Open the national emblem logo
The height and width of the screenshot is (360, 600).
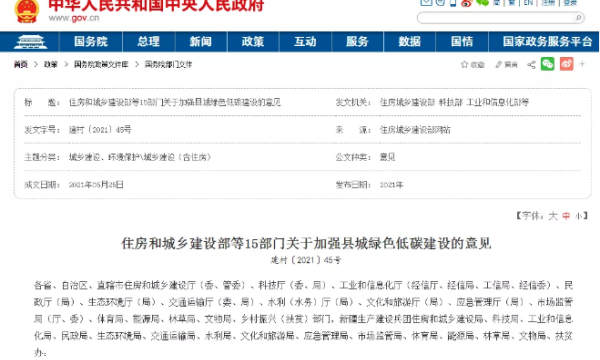(x=27, y=11)
